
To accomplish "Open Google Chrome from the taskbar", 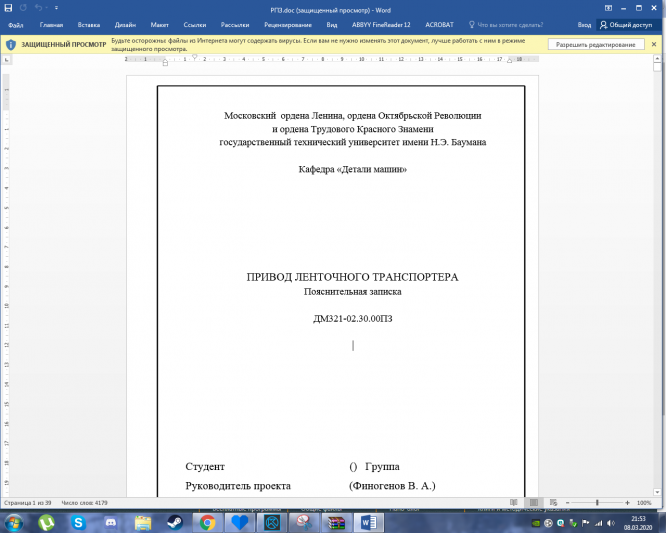I will pos(207,522).
